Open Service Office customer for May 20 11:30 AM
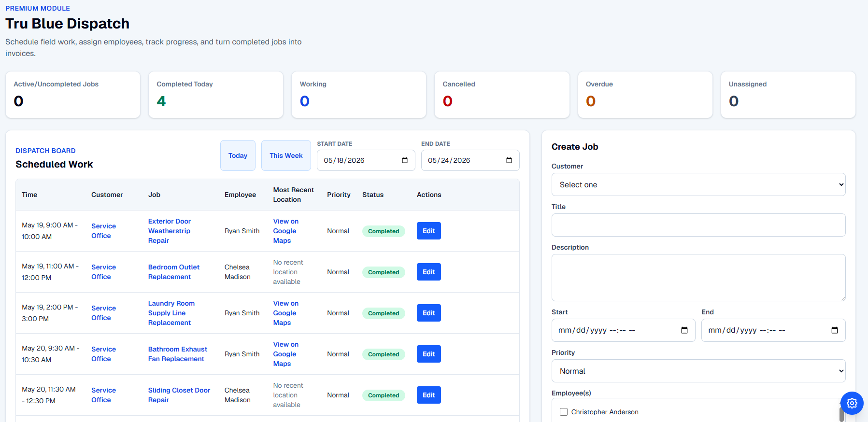Image resolution: width=868 pixels, height=422 pixels. tap(103, 395)
